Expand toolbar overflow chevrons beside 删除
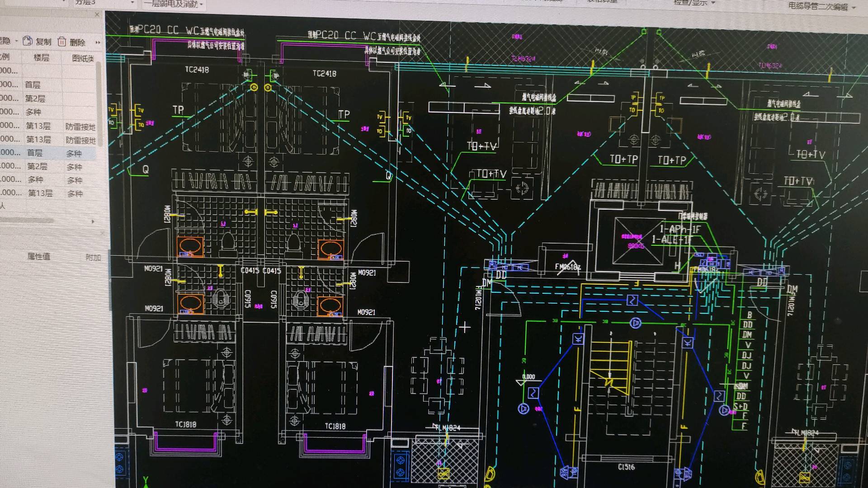This screenshot has height=488, width=868. tap(98, 42)
